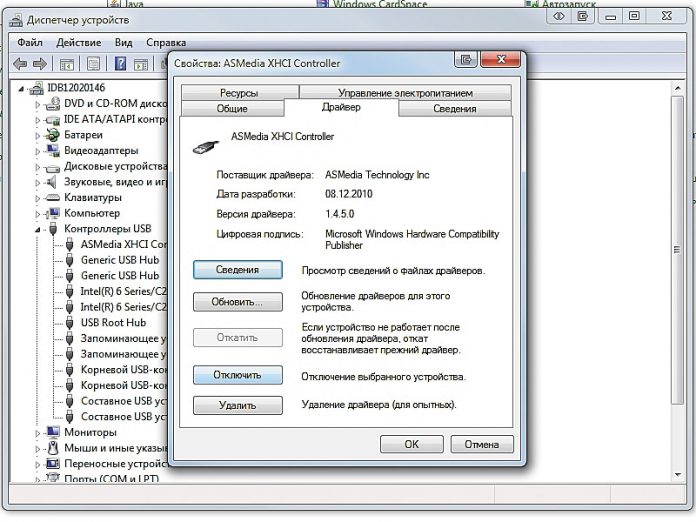Click OK in the properties dialog
Viewport: 696px width, 522px height.
pos(411,444)
